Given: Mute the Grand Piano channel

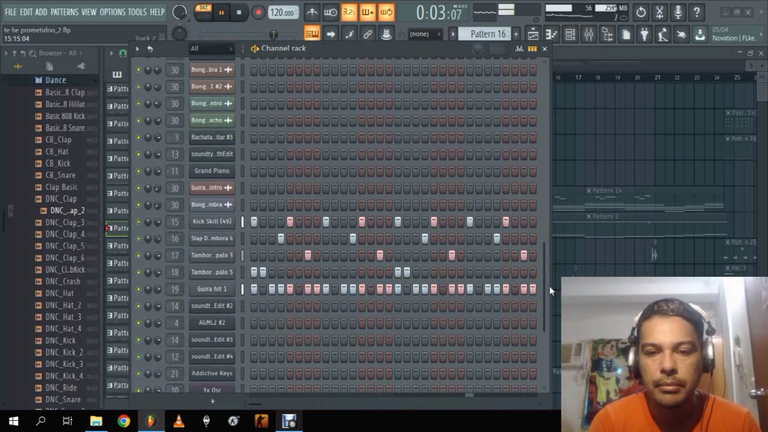Looking at the screenshot, I should click(x=139, y=171).
